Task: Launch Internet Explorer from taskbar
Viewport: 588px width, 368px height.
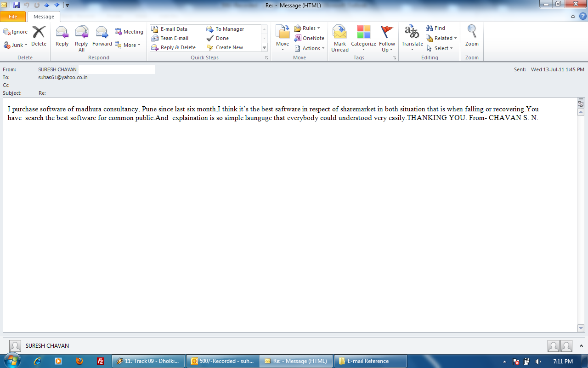Action: (38, 361)
